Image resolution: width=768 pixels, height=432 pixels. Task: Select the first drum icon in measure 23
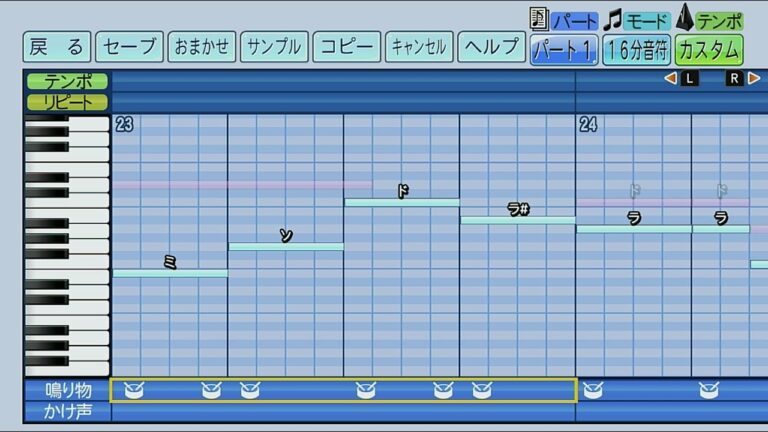[x=134, y=390]
